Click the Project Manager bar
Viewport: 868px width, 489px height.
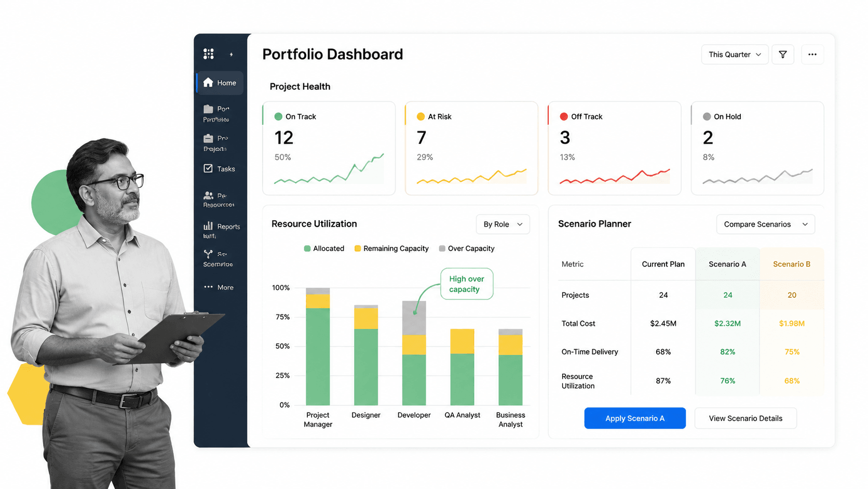tap(318, 347)
